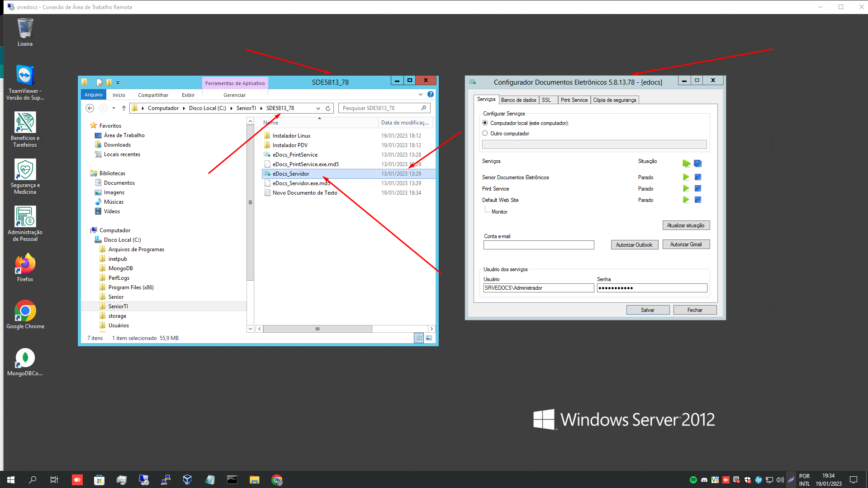Switch Explorer to large icons view
Viewport: 868px width, 488px height.
429,338
